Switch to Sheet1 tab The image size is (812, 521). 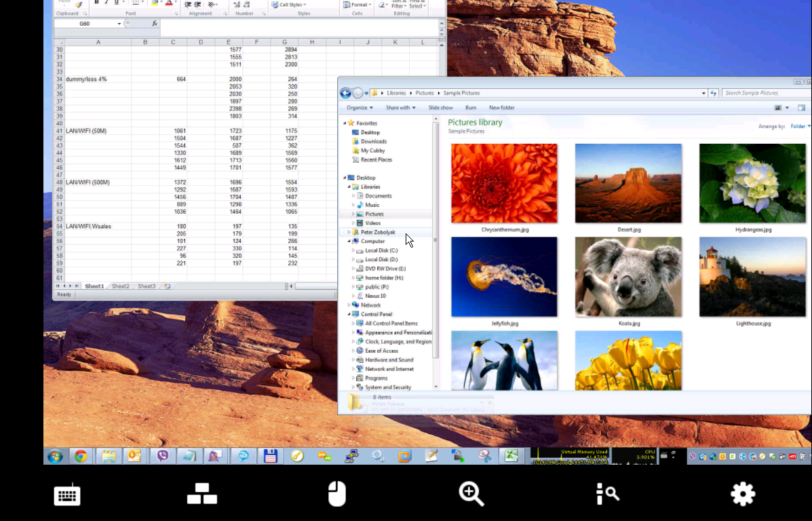click(94, 286)
